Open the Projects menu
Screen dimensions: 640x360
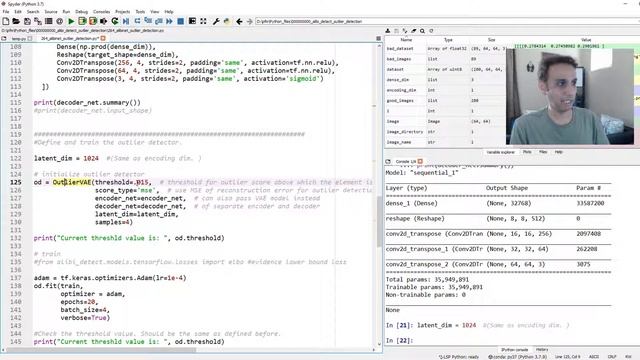pos(122,12)
